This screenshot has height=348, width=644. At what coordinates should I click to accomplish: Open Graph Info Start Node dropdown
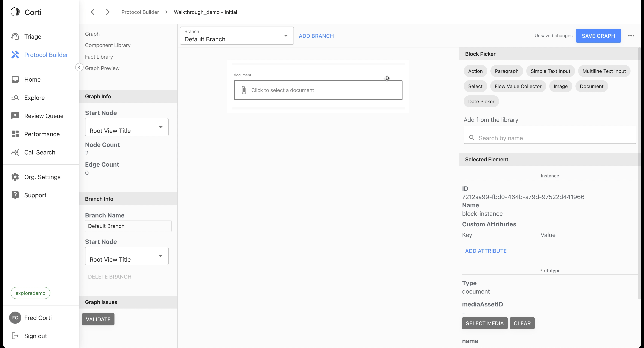coord(126,127)
